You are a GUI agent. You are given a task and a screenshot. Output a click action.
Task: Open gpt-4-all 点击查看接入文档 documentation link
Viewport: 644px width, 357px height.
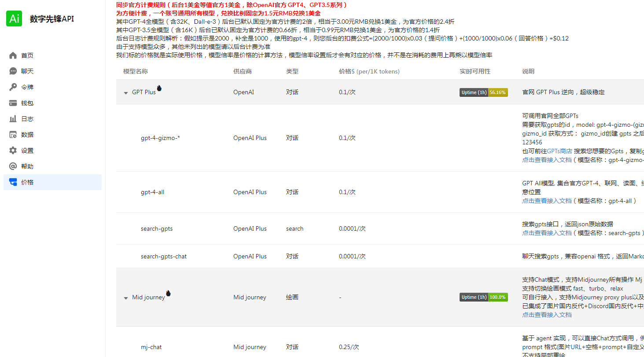(547, 200)
